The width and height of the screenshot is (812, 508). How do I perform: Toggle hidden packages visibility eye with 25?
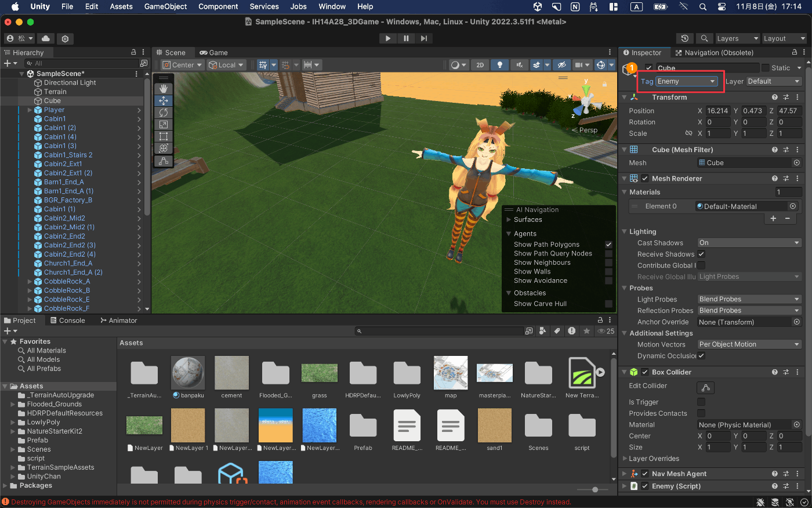pos(606,331)
